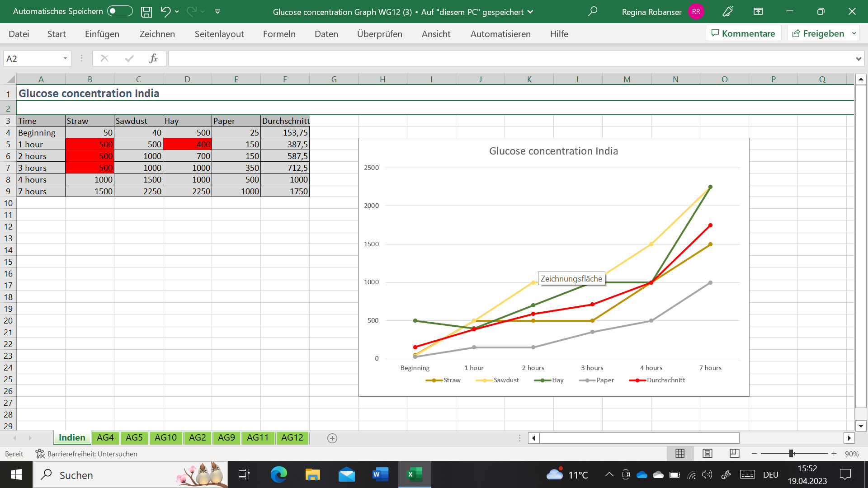Toggle Automatisches Speichern switch
Viewport: 868px width, 488px height.
120,11
